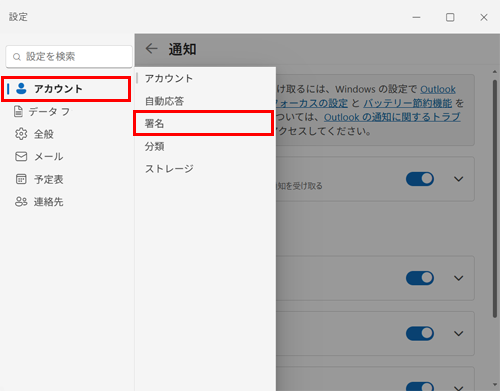
Task: Click the scrollbar up arrow
Action: tap(495, 72)
